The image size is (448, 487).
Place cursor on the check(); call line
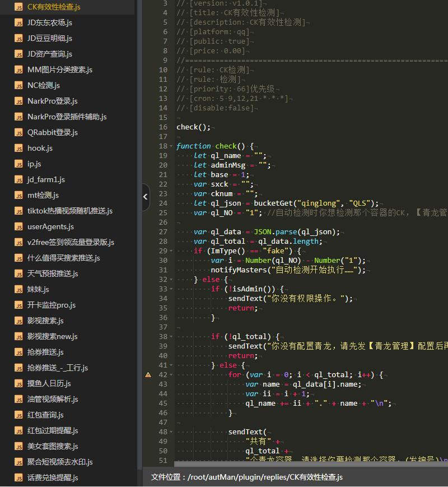194,127
